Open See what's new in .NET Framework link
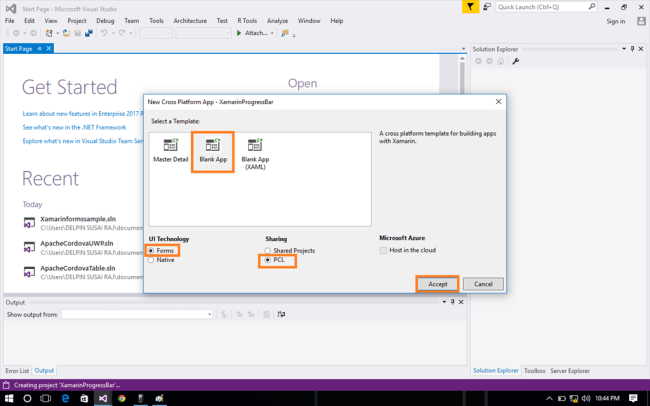Viewport: 650px width, 406px height. 74,127
